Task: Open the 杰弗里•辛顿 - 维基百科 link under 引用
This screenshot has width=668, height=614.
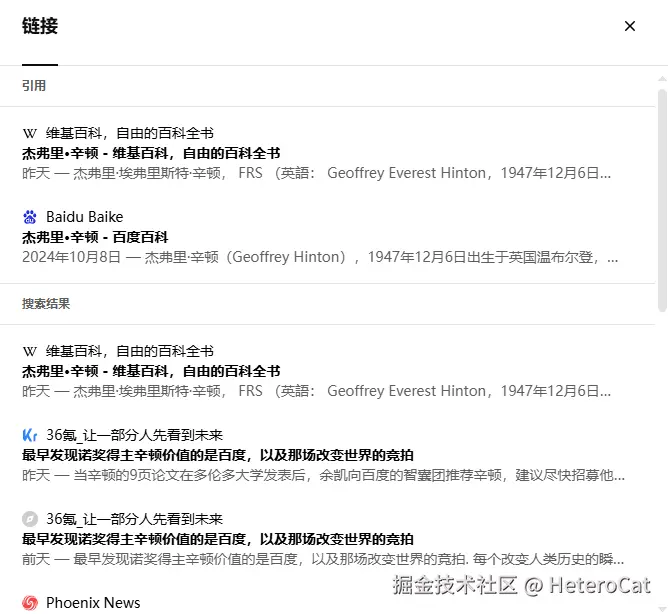Action: point(151,153)
